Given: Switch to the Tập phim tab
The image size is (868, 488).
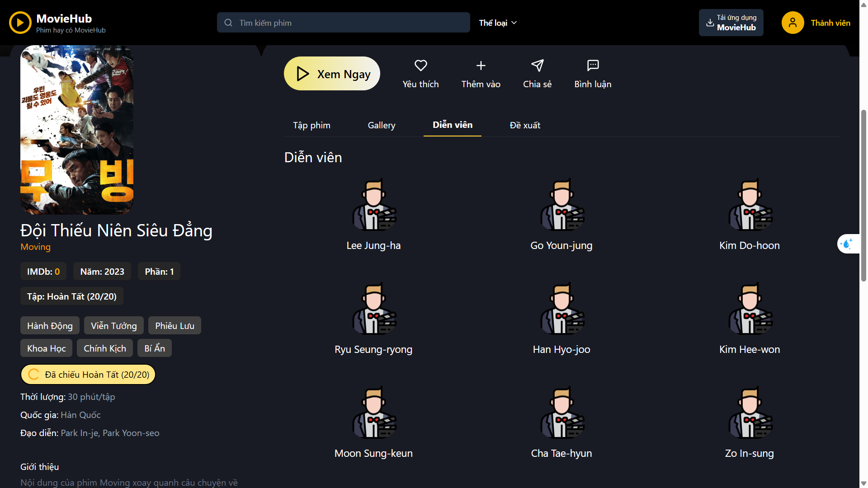Looking at the screenshot, I should point(311,125).
